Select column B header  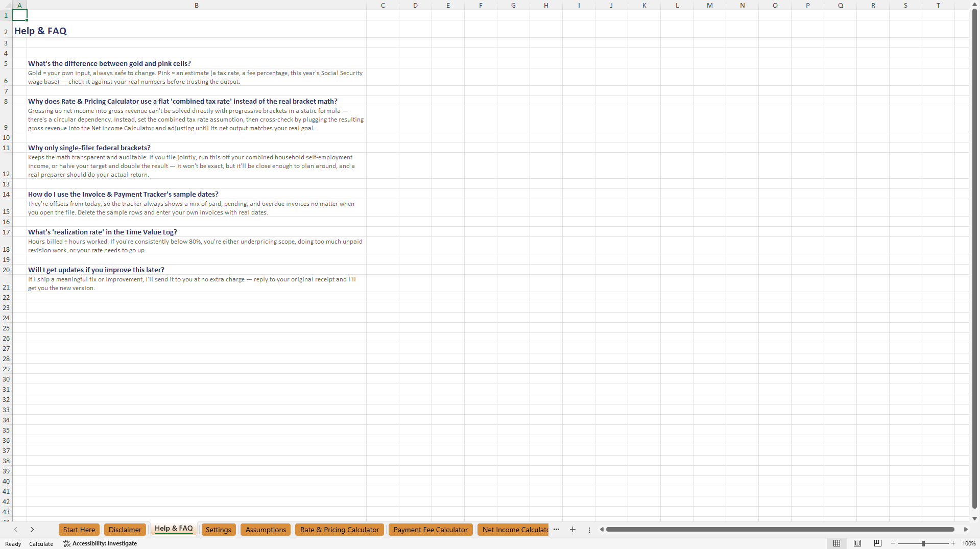tap(197, 5)
